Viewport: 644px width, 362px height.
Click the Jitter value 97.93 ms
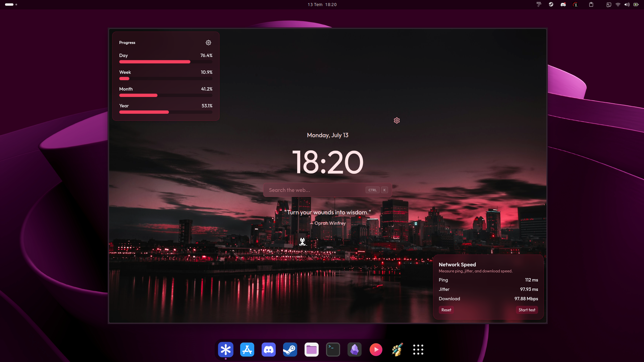pos(529,289)
